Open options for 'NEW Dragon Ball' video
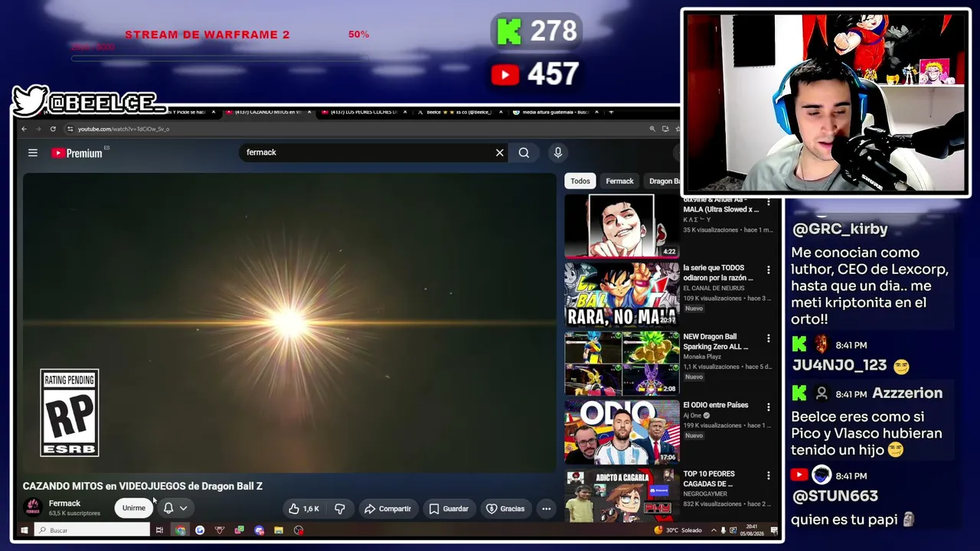 point(769,338)
